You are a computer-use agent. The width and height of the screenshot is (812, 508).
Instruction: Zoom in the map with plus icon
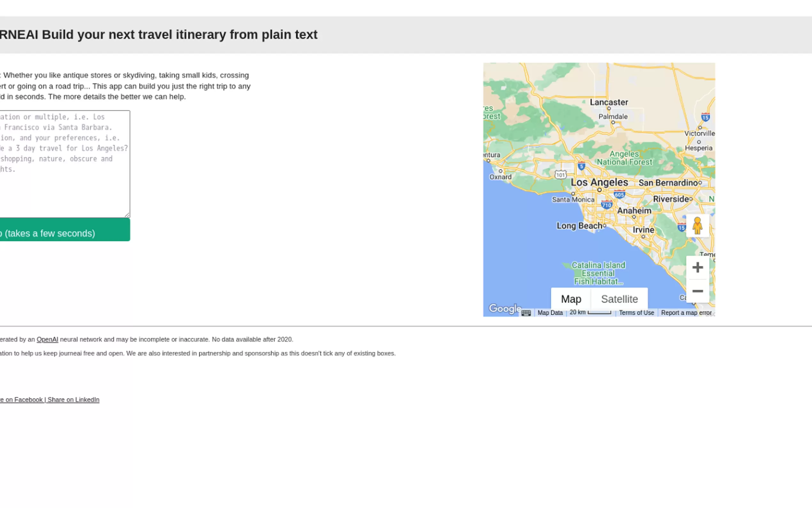tap(697, 267)
